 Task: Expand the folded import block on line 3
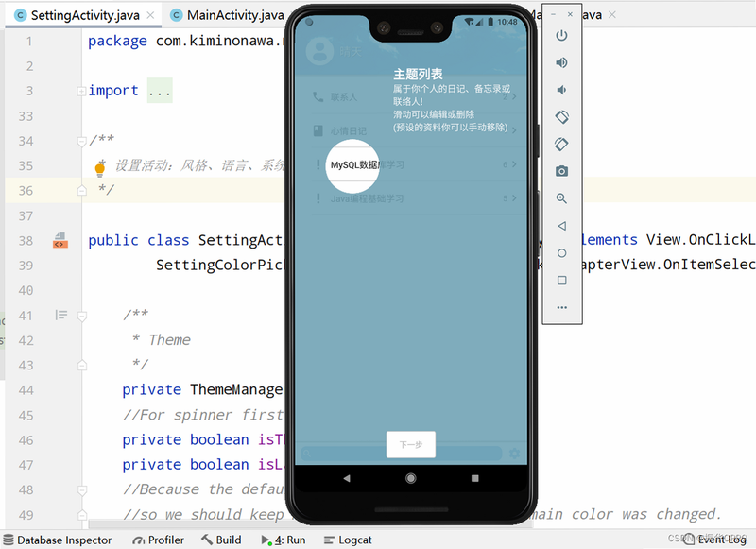(x=81, y=91)
